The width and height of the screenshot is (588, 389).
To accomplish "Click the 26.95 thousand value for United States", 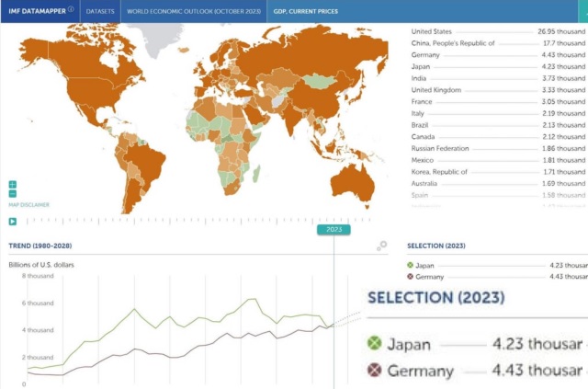I will pos(561,31).
